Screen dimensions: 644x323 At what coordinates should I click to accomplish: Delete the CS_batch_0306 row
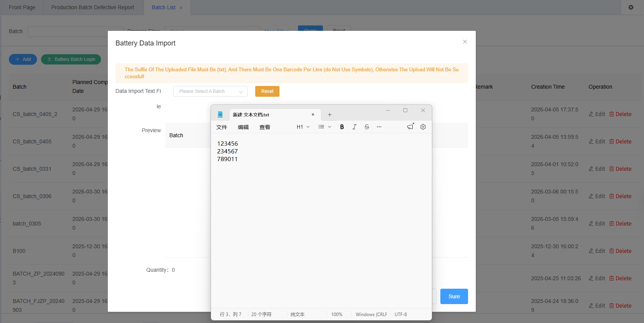pyautogui.click(x=620, y=196)
